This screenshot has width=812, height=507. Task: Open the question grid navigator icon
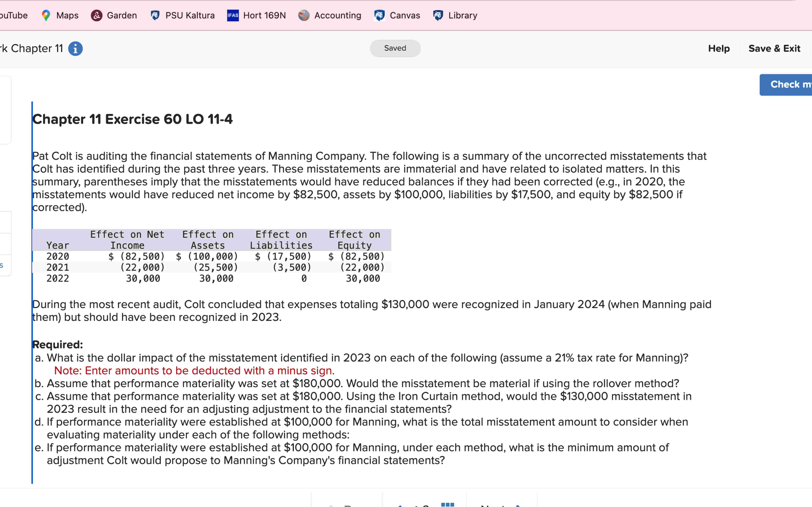[x=447, y=505]
